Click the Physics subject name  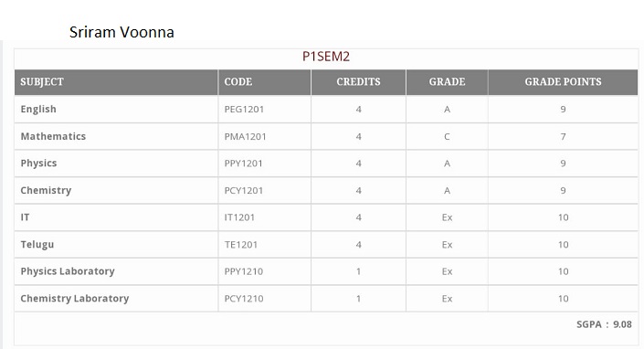[x=38, y=164]
